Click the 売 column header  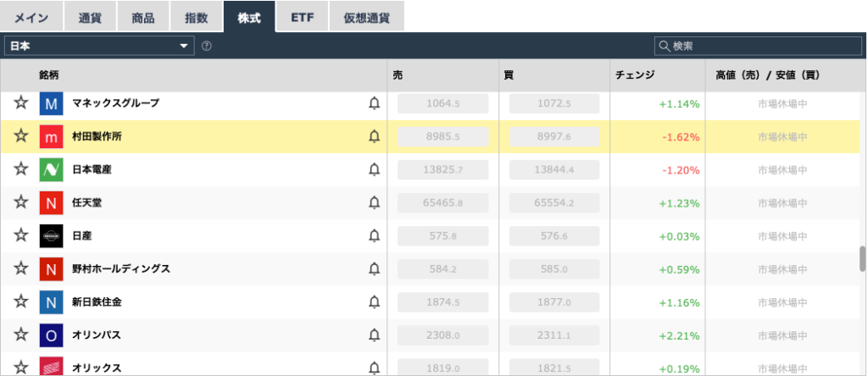tap(398, 75)
